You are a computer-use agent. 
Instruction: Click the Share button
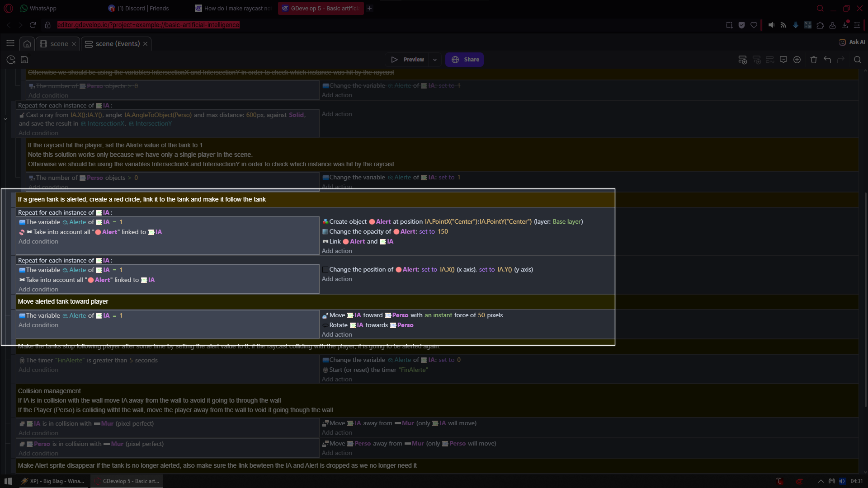[465, 60]
